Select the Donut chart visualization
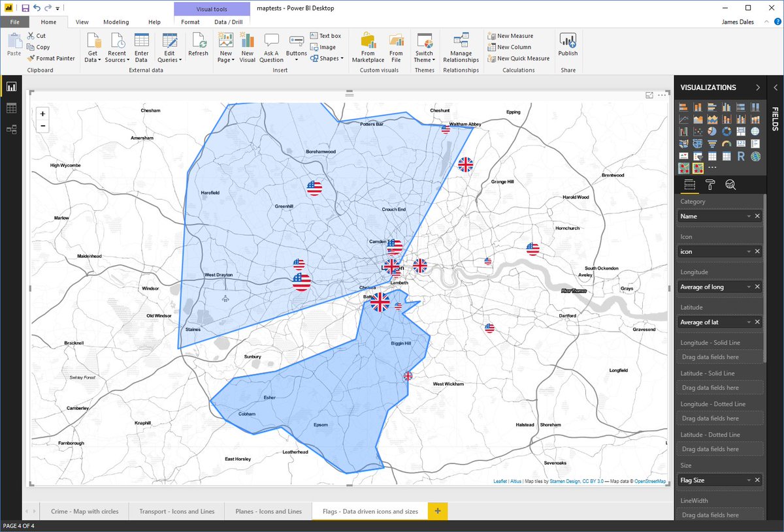This screenshot has width=784, height=532. tap(727, 131)
